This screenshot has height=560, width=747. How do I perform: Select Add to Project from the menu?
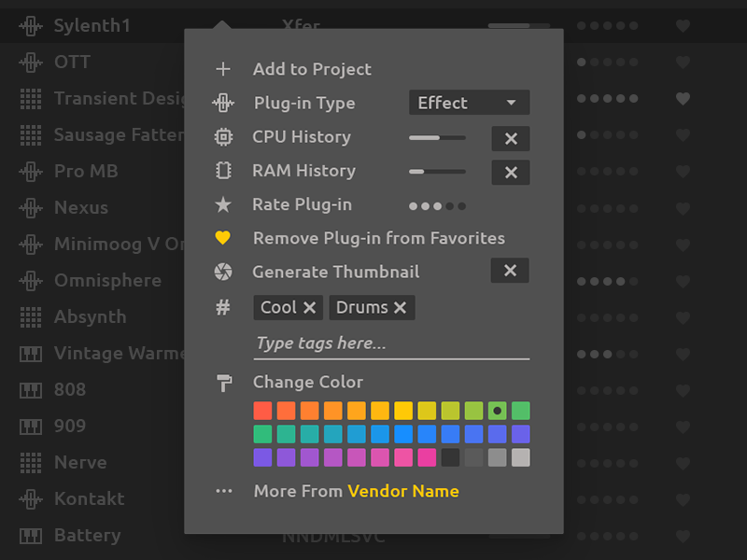point(311,68)
